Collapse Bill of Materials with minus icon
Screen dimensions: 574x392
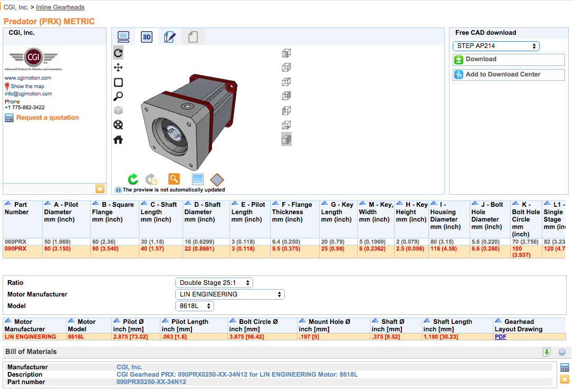[562, 352]
